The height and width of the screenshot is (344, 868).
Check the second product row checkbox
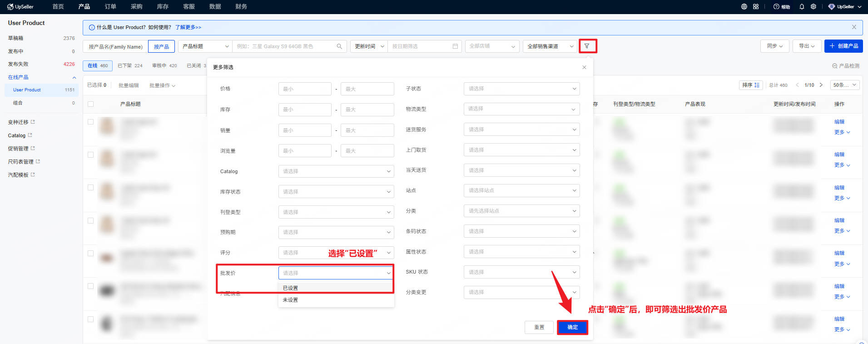[91, 155]
